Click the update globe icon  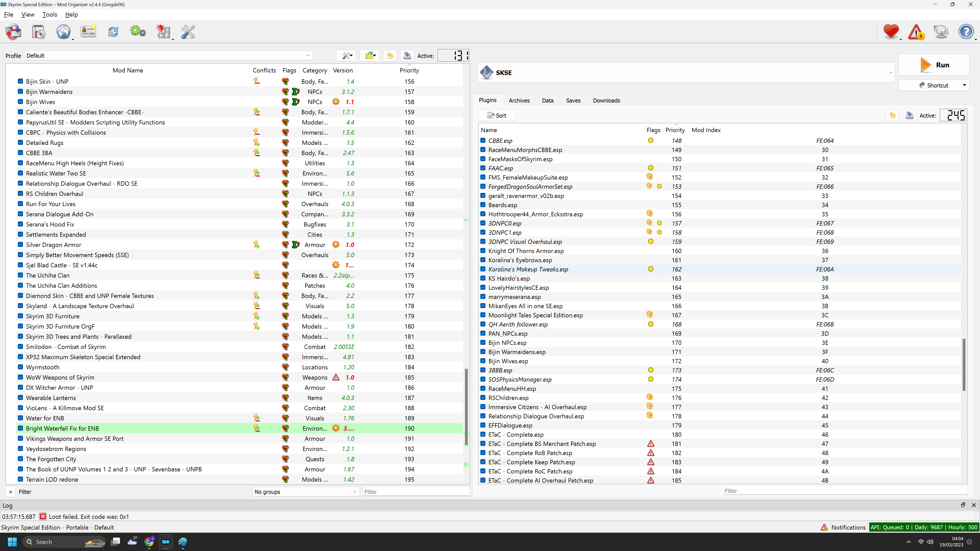click(x=941, y=32)
